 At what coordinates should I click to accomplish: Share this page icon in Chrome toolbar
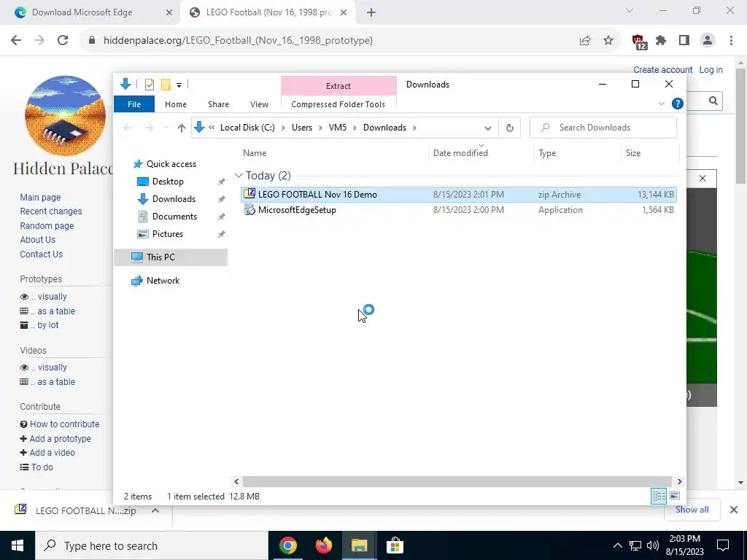[584, 41]
